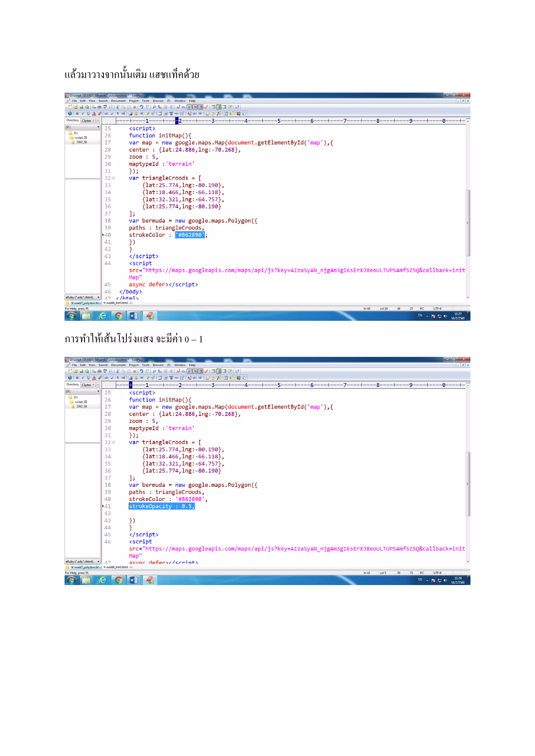Toggle Word Wrap button in upper EditPlus toolbar
Screen dimensions: 535x756
pyautogui.click(x=189, y=107)
